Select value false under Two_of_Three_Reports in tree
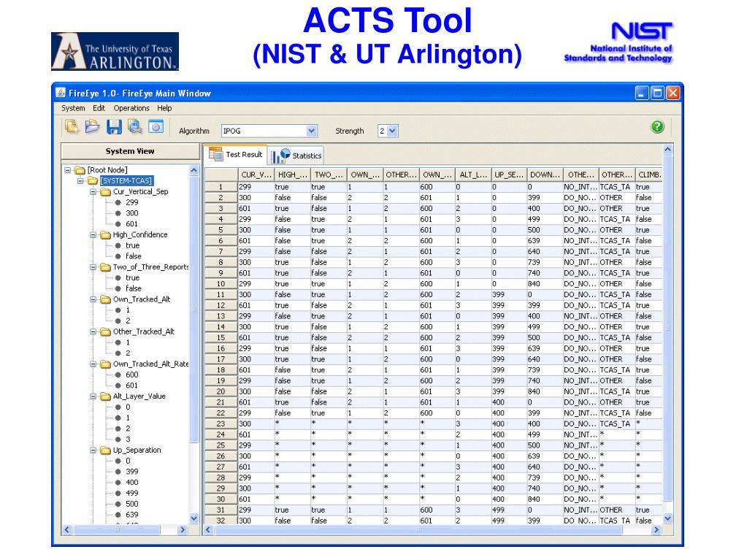This screenshot has width=747, height=560. 134,288
